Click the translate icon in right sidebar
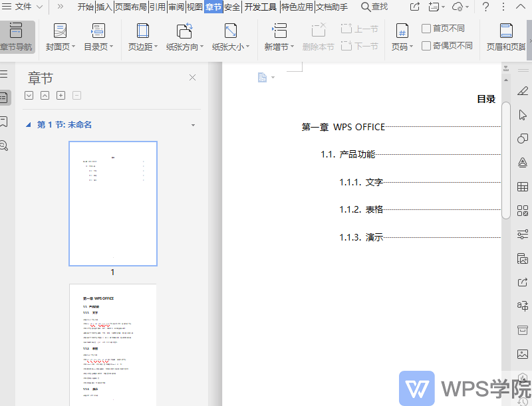The image size is (532, 406). tap(523, 306)
